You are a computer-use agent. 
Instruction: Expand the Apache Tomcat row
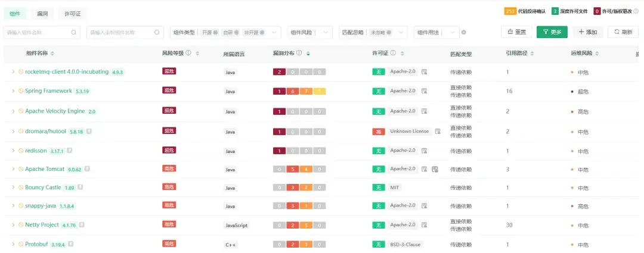pos(13,169)
